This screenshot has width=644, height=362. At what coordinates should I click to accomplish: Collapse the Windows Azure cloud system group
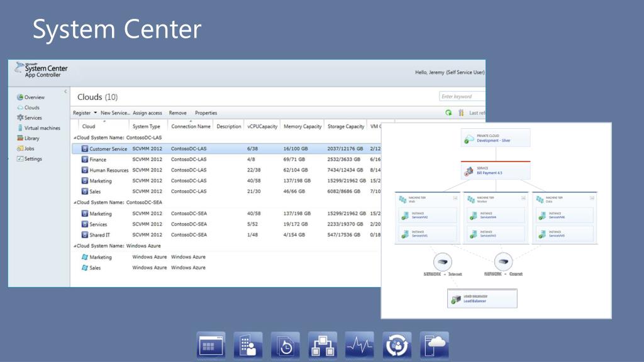tap(75, 246)
